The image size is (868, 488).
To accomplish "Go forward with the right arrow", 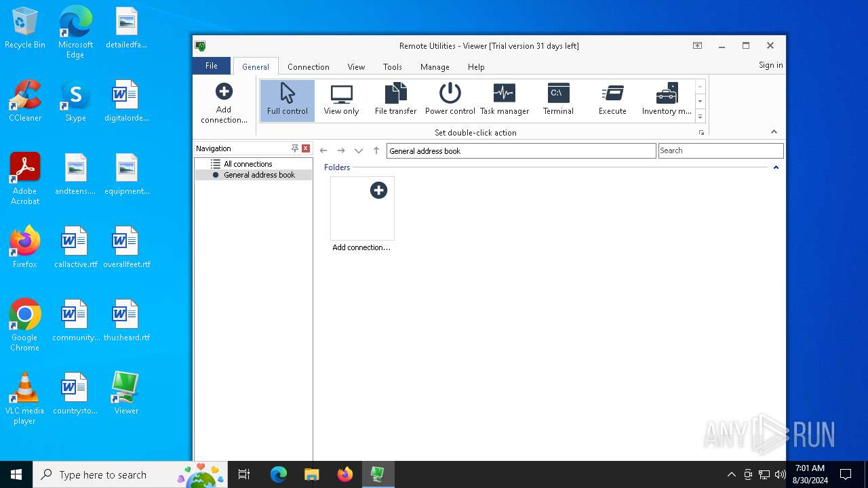I will point(341,150).
